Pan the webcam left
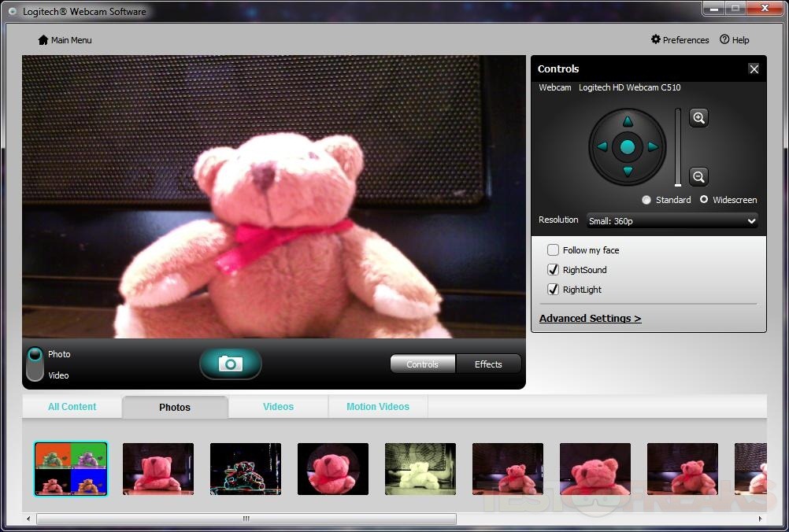 point(602,146)
